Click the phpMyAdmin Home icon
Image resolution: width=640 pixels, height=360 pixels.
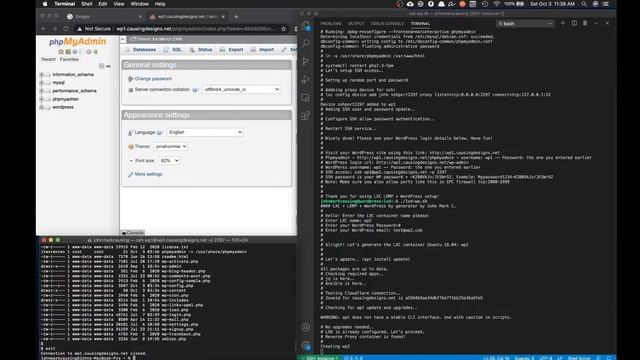point(61,52)
